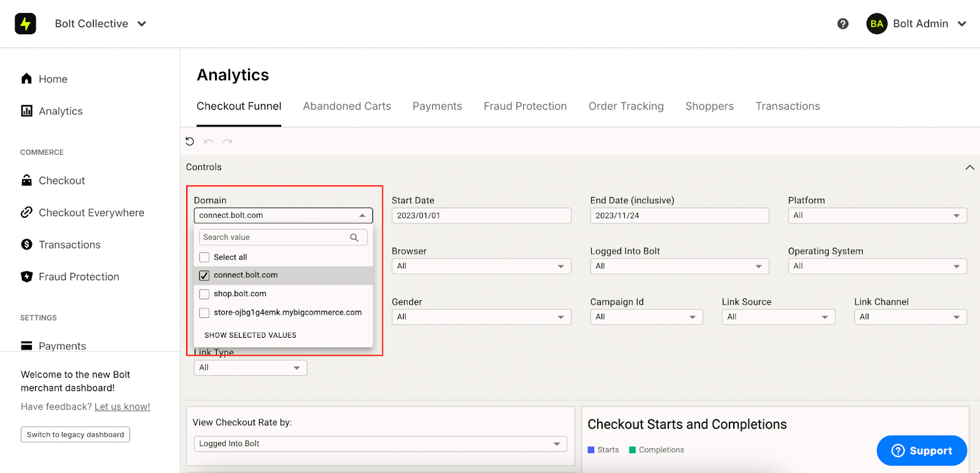Switch to the Fraud Protection tab
The height and width of the screenshot is (473, 980).
525,106
